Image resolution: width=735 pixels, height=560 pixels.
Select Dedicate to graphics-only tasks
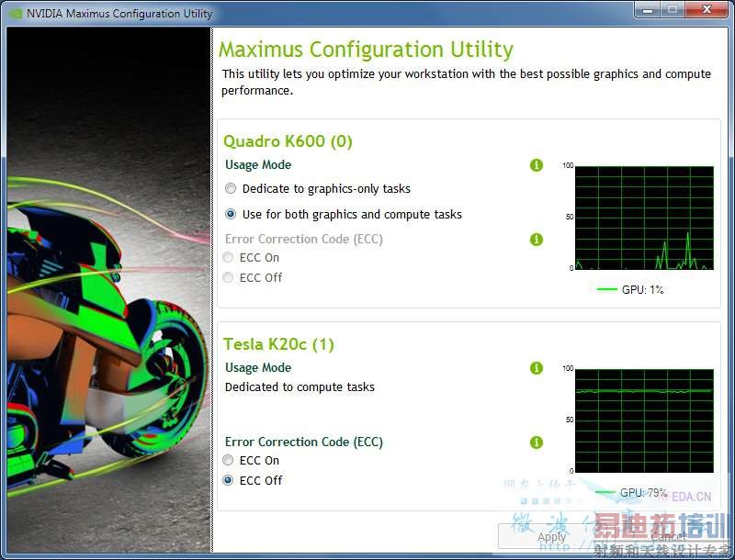coord(231,189)
